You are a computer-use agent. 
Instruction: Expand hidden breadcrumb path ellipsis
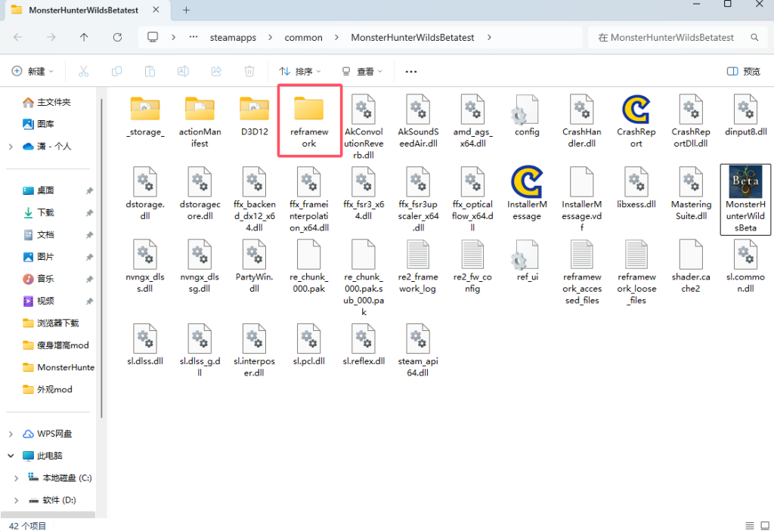click(193, 38)
